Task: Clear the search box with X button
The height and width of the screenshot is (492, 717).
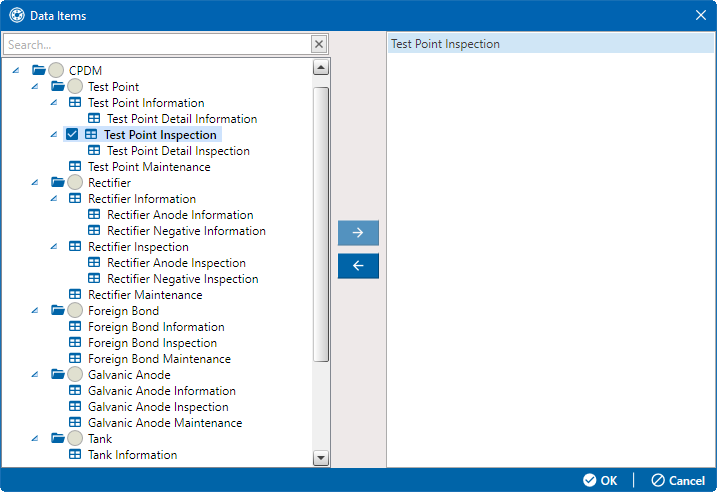Action: tap(319, 44)
